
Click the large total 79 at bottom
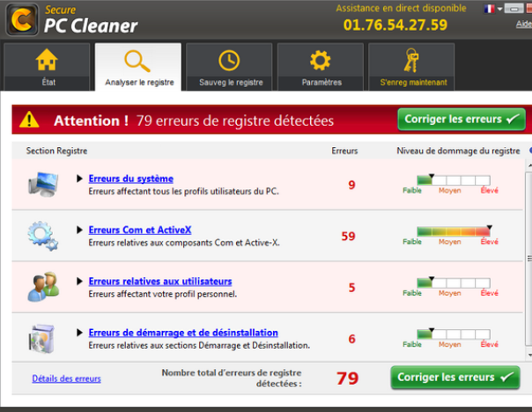pyautogui.click(x=348, y=378)
